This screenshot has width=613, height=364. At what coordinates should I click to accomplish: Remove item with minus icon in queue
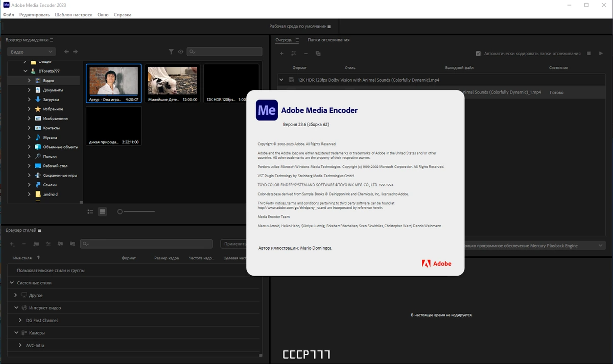tap(306, 54)
